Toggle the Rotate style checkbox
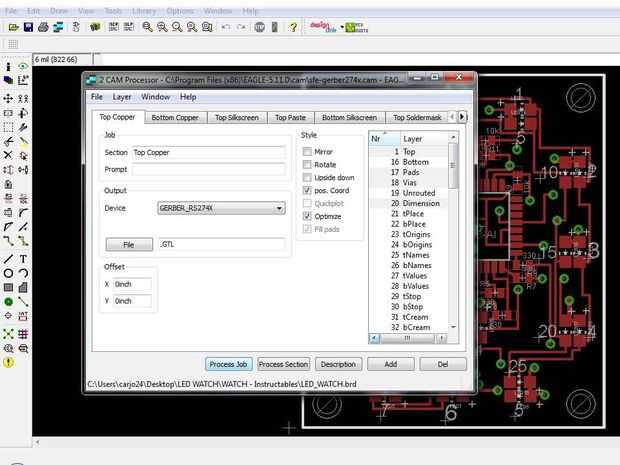 pos(308,164)
